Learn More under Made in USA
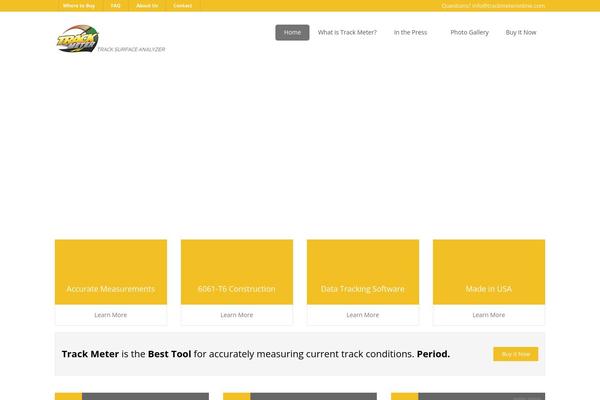Screen dimensions: 600x400 [x=489, y=315]
